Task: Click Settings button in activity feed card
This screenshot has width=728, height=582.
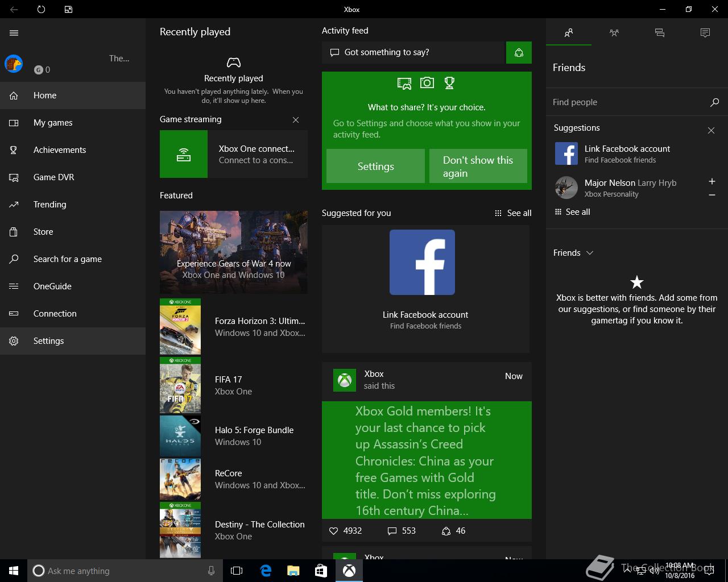Action: click(x=375, y=166)
